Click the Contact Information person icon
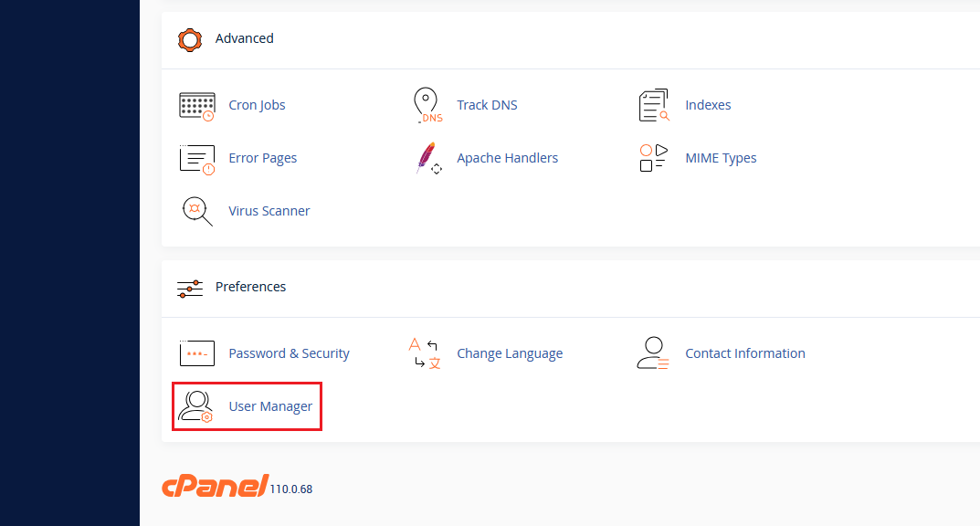 tap(653, 353)
